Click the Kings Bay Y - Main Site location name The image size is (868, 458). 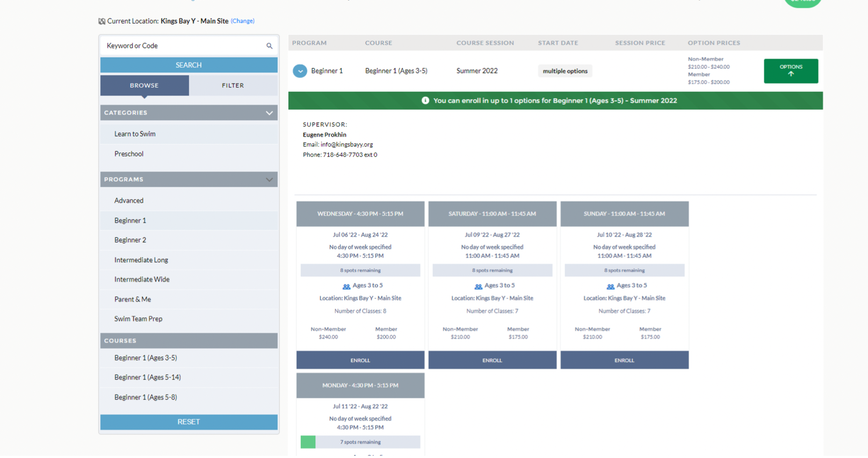point(194,21)
